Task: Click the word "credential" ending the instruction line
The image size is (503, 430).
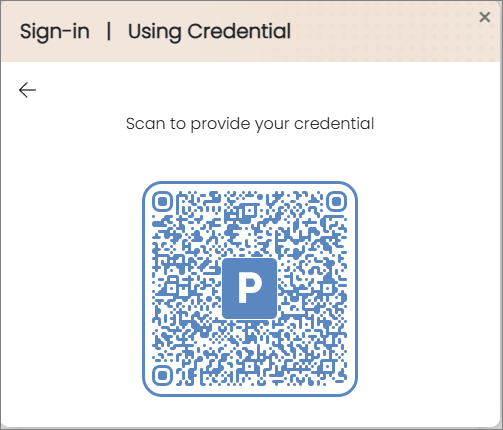Action: tap(334, 123)
